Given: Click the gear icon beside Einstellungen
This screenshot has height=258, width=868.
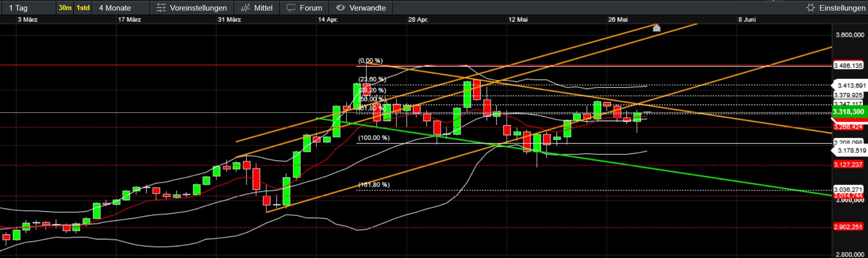Looking at the screenshot, I should click(x=811, y=8).
